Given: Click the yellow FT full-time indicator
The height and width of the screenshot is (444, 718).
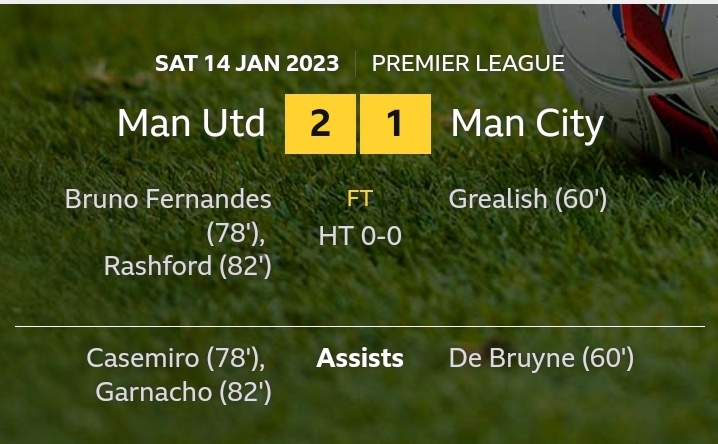Looking at the screenshot, I should (x=359, y=199).
